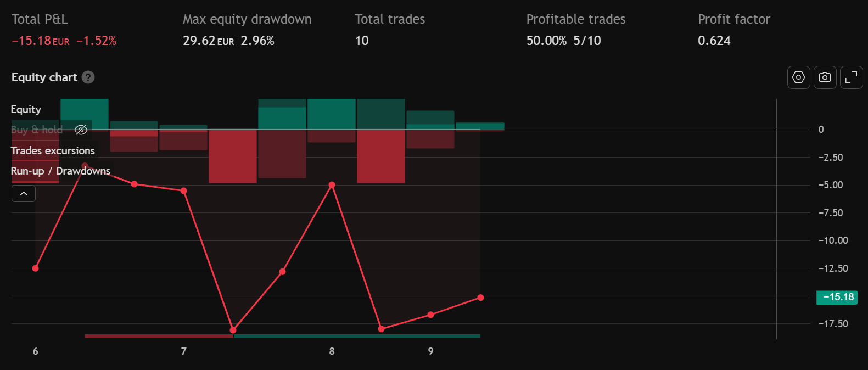Image resolution: width=868 pixels, height=370 pixels.
Task: Click the green -15.18 price axis label
Action: [837, 297]
